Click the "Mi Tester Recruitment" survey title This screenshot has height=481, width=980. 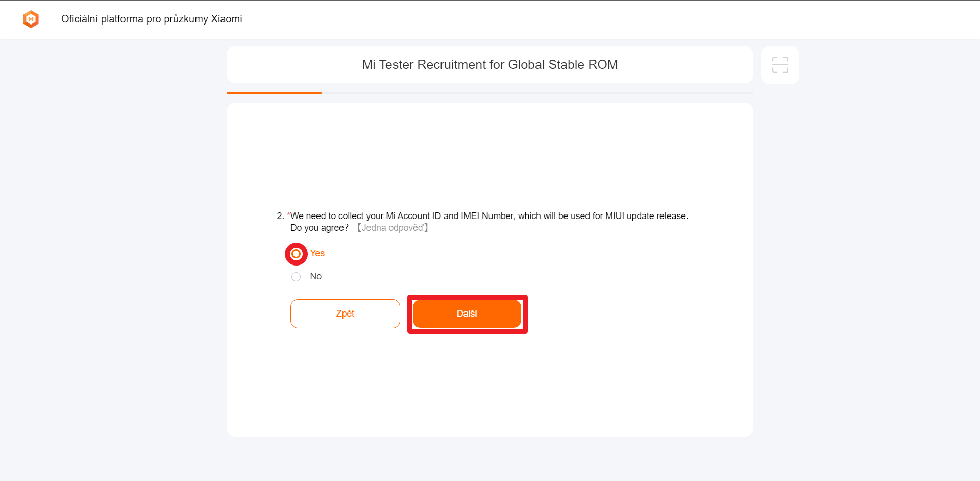click(489, 65)
